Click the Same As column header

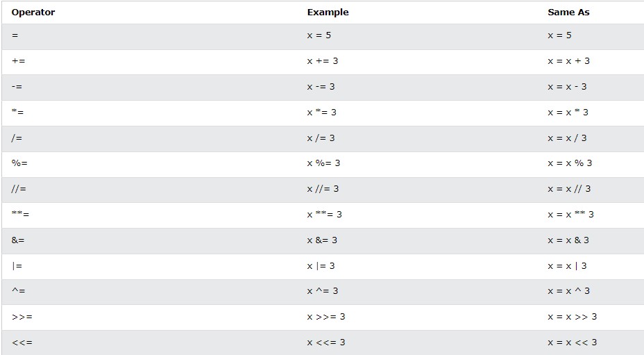[x=568, y=13]
